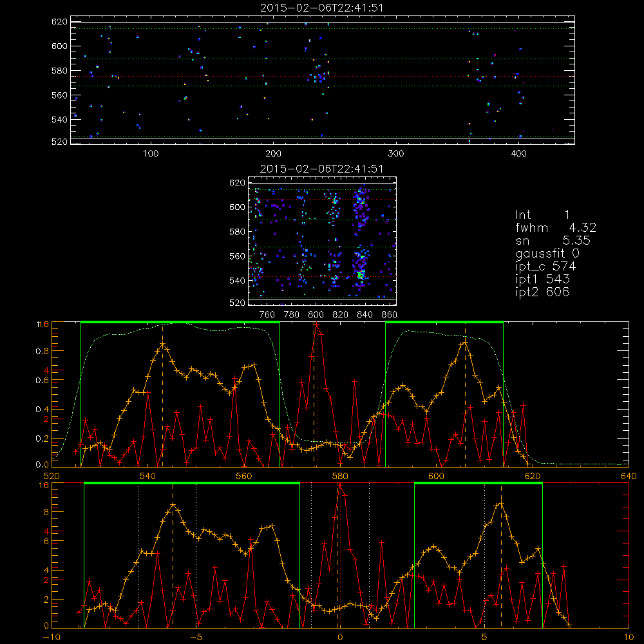Screen dimensions: 644x644
Task: Click x-axis label 760 under middle image
Action: (267, 315)
